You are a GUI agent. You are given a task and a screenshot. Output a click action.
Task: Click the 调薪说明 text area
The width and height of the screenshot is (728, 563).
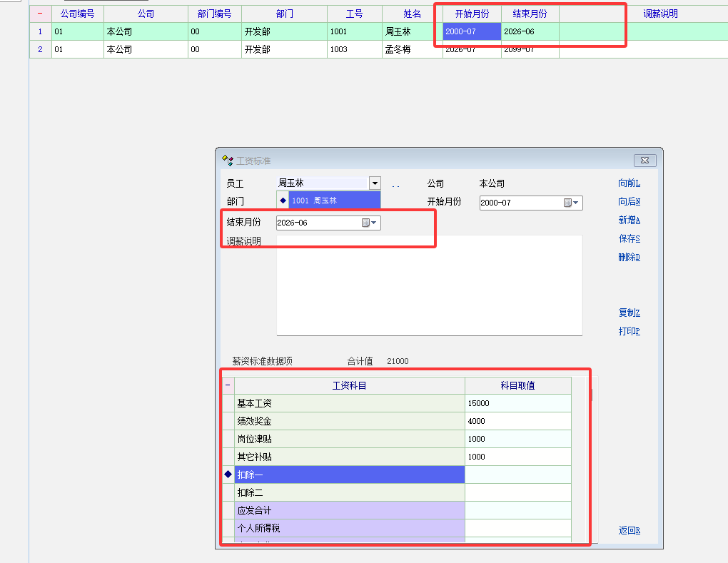430,285
